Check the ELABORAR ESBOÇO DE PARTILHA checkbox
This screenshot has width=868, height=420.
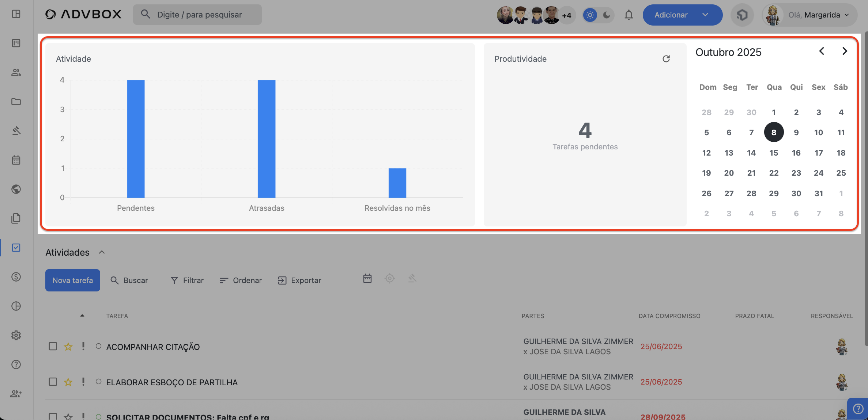coord(53,382)
